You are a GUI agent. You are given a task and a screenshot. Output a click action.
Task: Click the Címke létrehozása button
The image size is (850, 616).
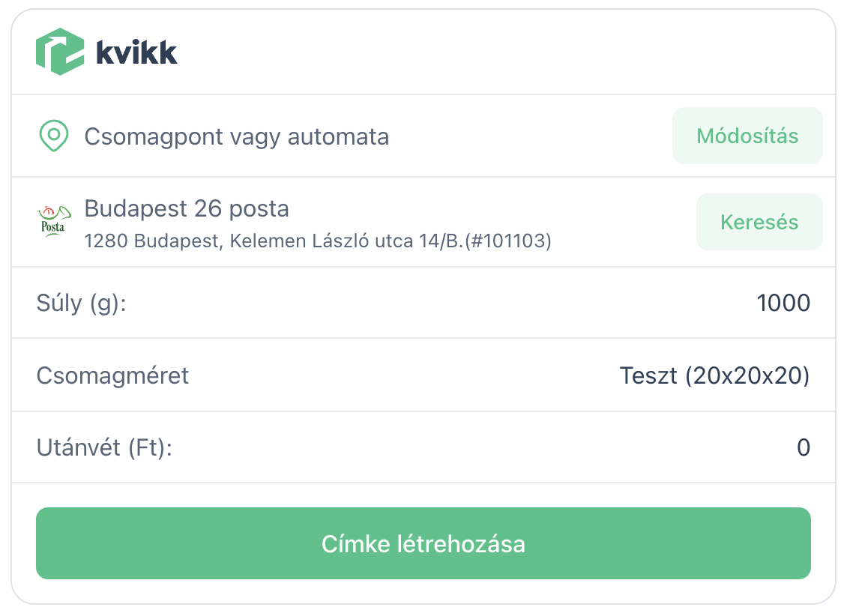click(424, 543)
